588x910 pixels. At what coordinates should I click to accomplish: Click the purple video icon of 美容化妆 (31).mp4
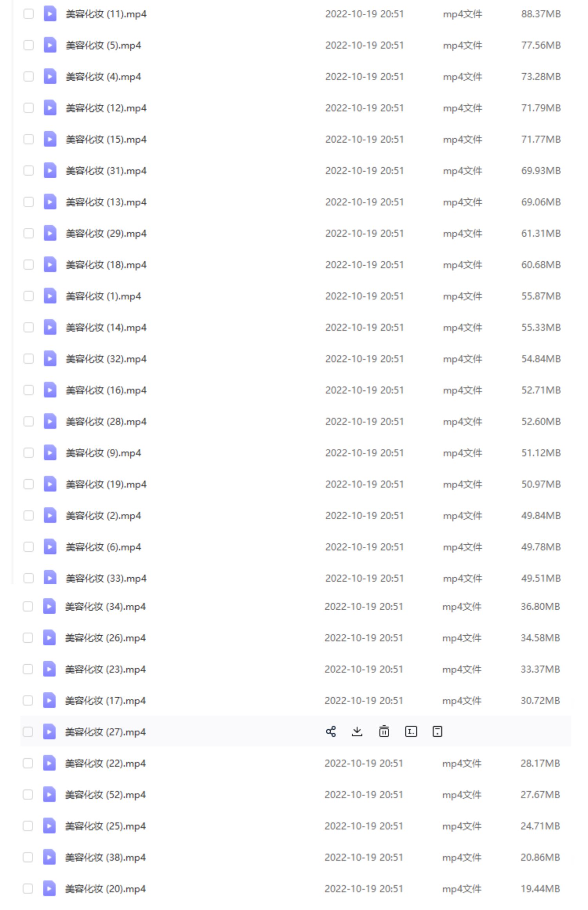50,170
